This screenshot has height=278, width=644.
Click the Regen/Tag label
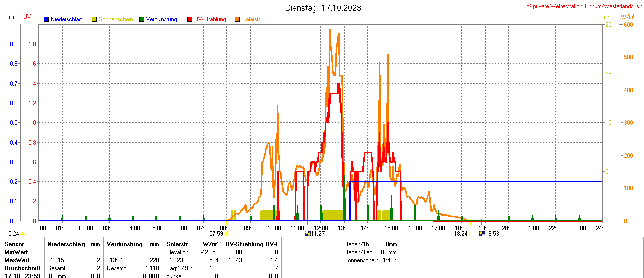[358, 252]
